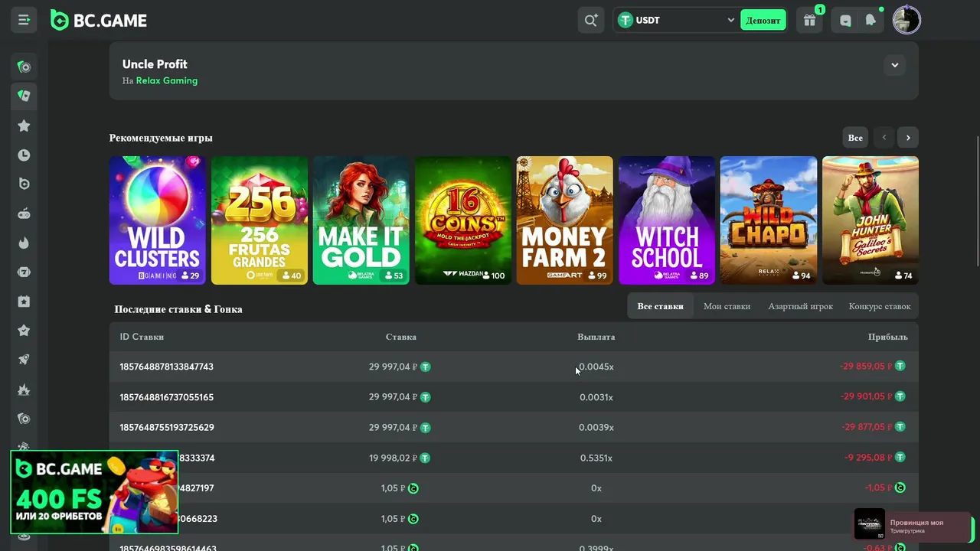Open the BC originals sidebar icon

pos(24,184)
